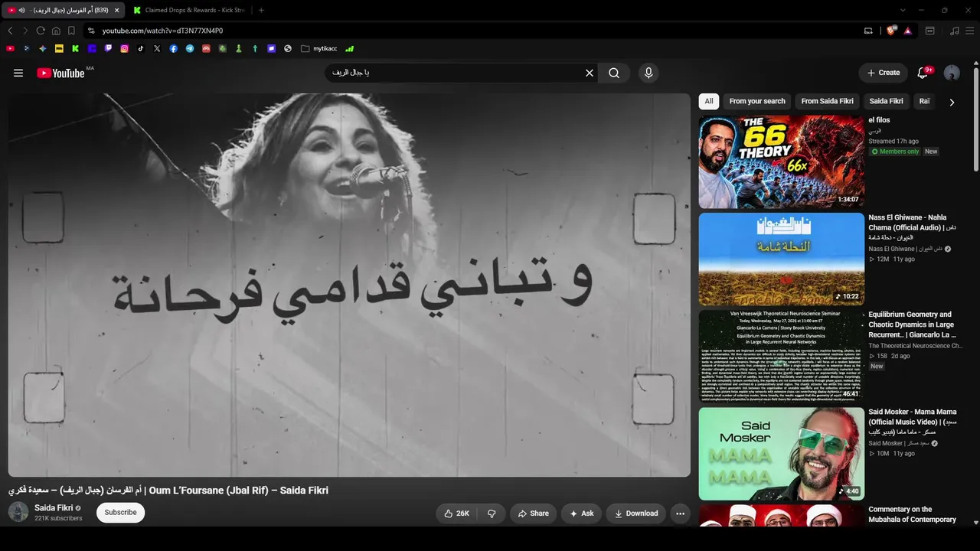Select the All filter chip
The image size is (980, 551).
point(709,101)
